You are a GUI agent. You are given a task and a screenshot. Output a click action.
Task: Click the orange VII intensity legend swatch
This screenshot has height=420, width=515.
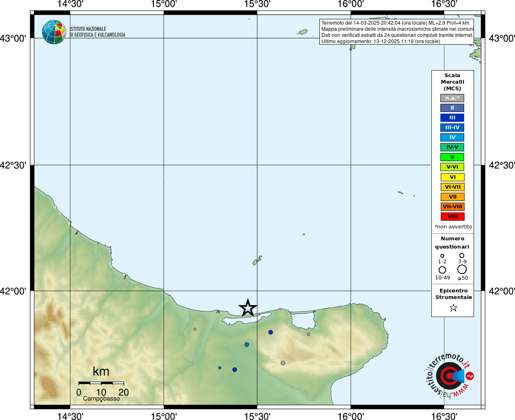[x=452, y=197]
